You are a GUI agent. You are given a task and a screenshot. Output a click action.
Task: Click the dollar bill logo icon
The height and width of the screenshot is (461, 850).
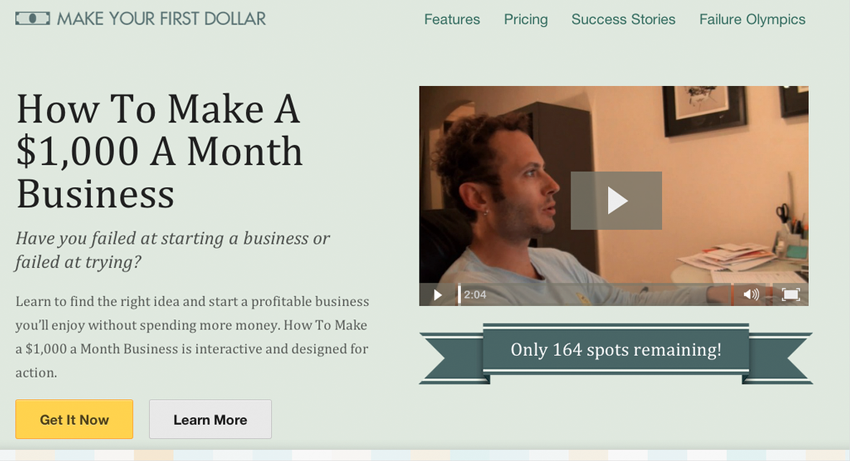(33, 19)
